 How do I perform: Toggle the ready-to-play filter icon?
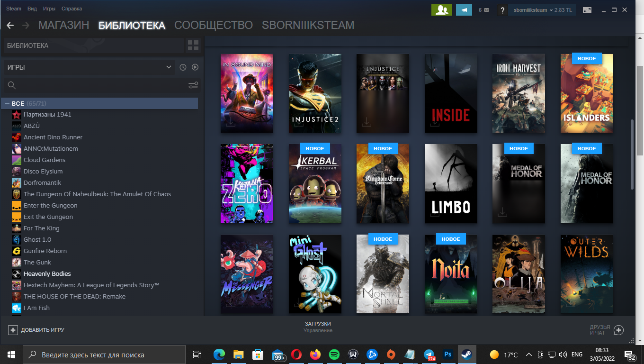[195, 67]
